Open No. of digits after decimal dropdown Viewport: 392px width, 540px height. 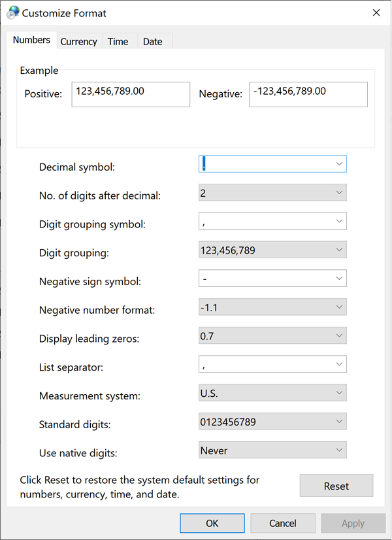(338, 193)
